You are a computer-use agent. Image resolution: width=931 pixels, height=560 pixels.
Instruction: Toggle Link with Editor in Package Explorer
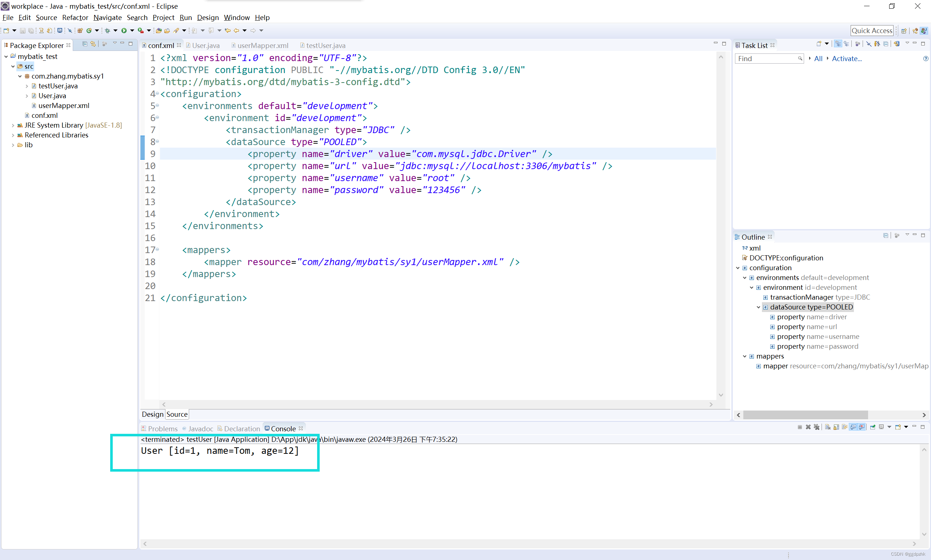point(93,44)
